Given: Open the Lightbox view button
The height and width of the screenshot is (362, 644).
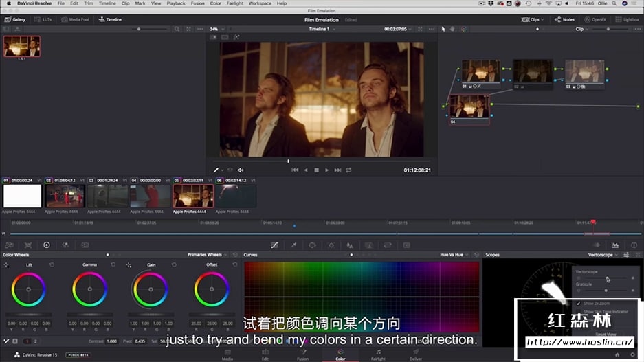Looking at the screenshot, I should click(x=627, y=19).
